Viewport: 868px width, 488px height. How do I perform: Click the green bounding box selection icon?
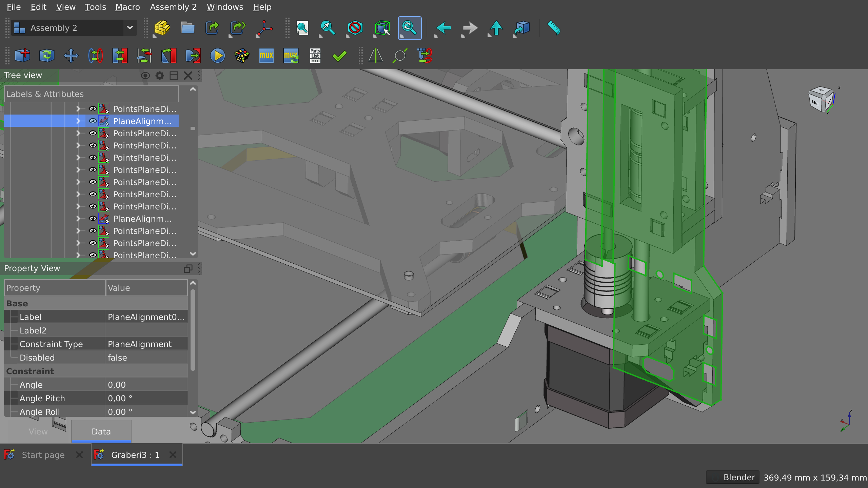(x=382, y=28)
